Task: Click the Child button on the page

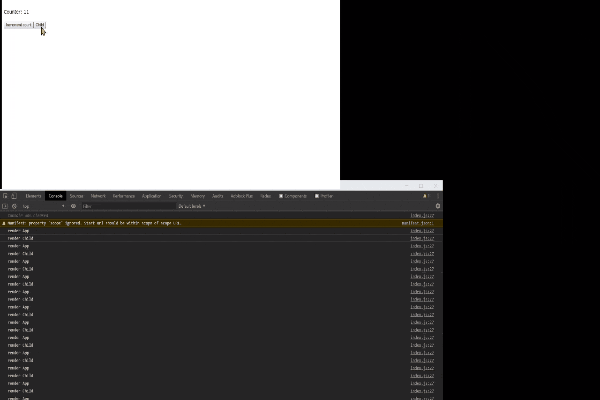Action: pos(40,25)
